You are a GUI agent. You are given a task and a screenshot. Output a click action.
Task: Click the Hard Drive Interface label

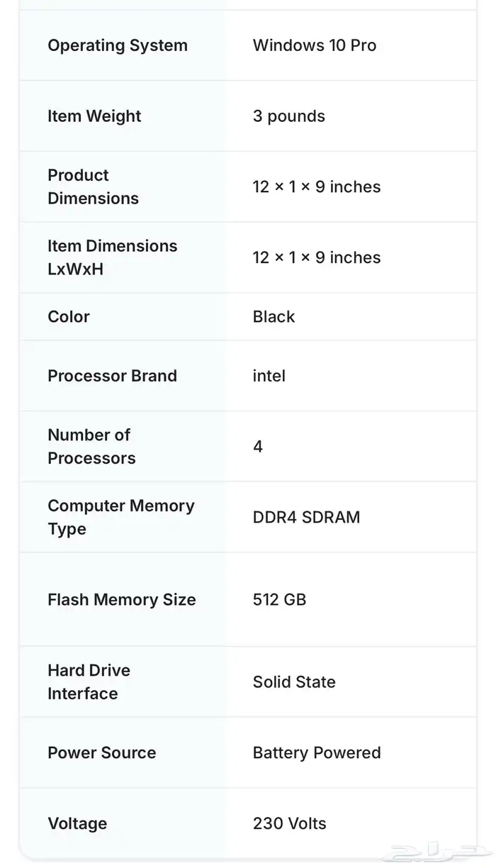tap(89, 681)
